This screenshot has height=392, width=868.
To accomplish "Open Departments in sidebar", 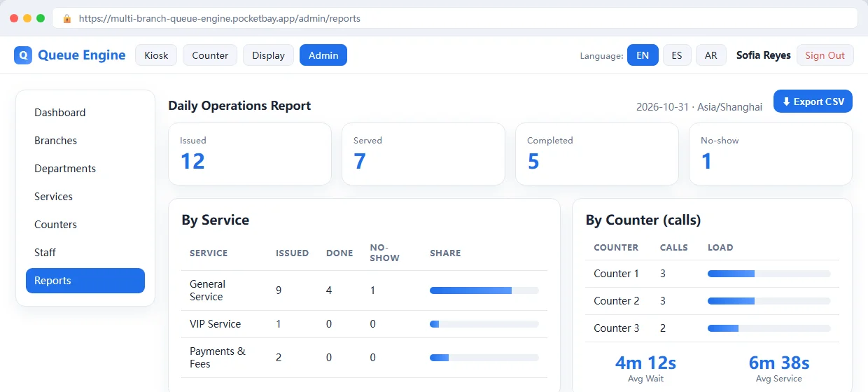I will (85, 169).
